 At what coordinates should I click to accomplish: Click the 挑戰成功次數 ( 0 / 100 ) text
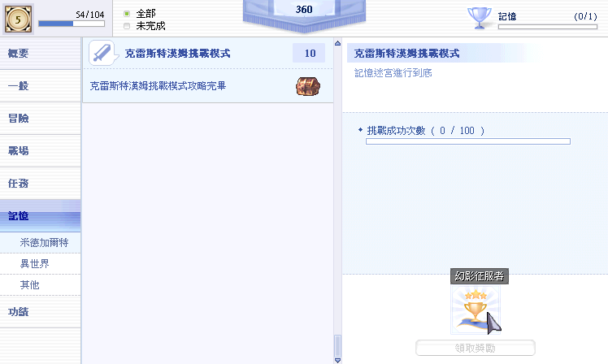point(425,131)
